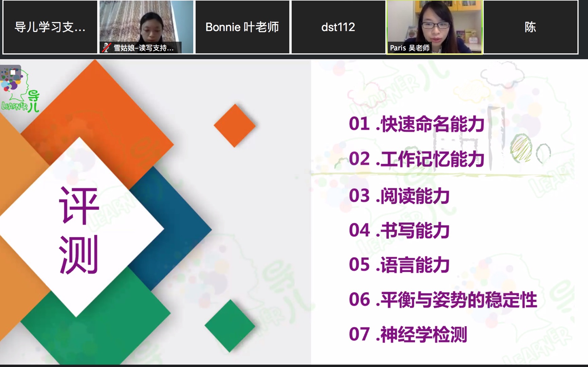Click the text 04 .书写能力
Image resolution: width=588 pixels, height=367 pixels.
click(399, 230)
